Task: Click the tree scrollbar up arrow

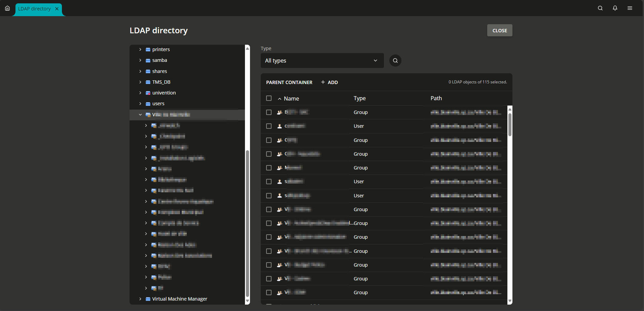Action: click(x=247, y=48)
